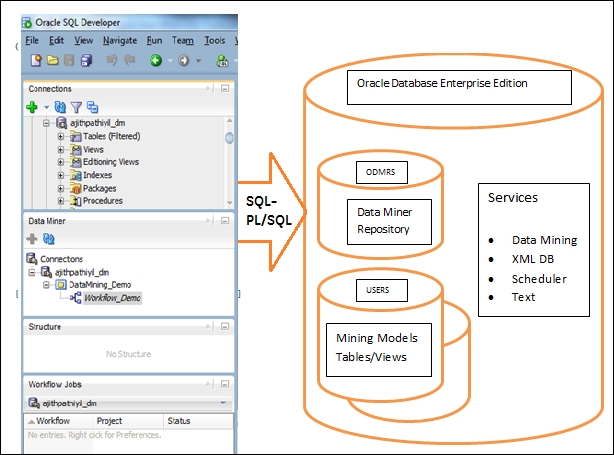Click the Save All toolbar icon
614x455 pixels.
86,60
